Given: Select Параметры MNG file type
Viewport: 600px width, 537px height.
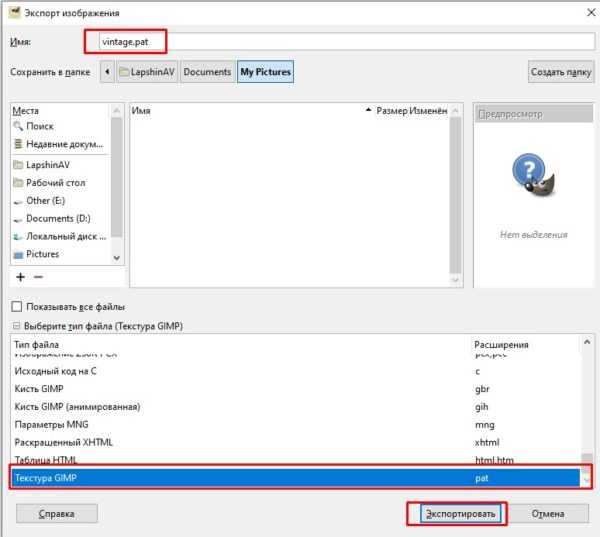Looking at the screenshot, I should [295, 424].
